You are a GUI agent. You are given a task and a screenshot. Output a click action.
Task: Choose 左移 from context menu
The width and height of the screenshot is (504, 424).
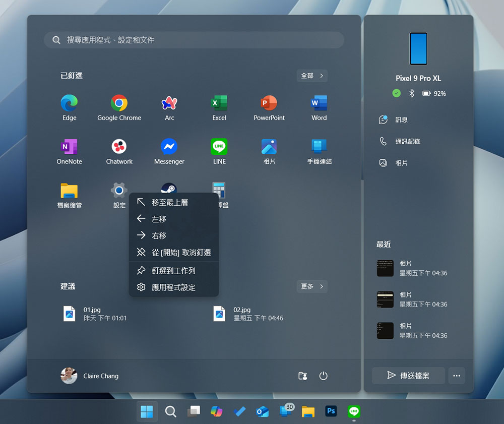click(174, 219)
